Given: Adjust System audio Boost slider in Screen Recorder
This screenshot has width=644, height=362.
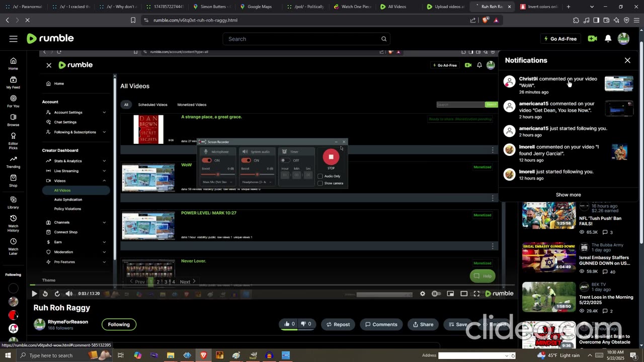Looking at the screenshot, I should pyautogui.click(x=257, y=174).
